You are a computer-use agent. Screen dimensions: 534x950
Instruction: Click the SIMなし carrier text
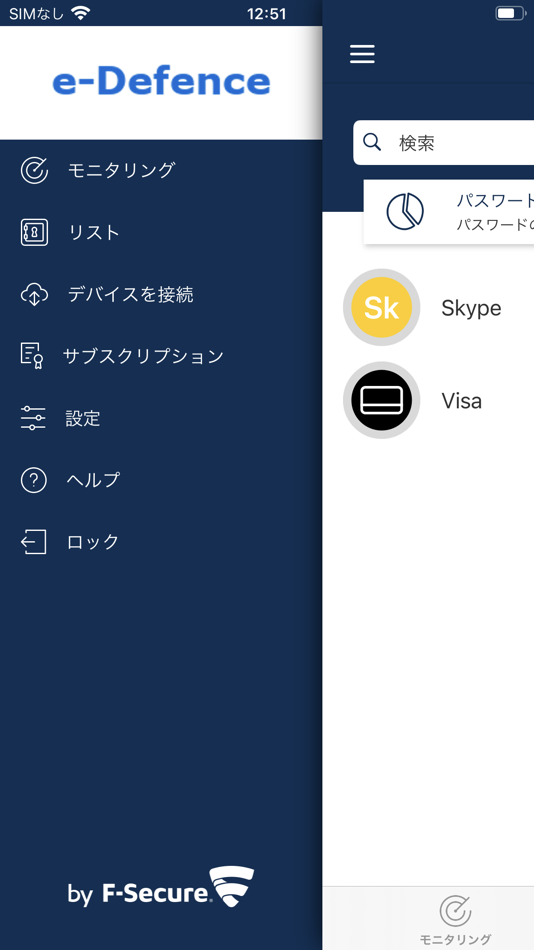(x=36, y=13)
